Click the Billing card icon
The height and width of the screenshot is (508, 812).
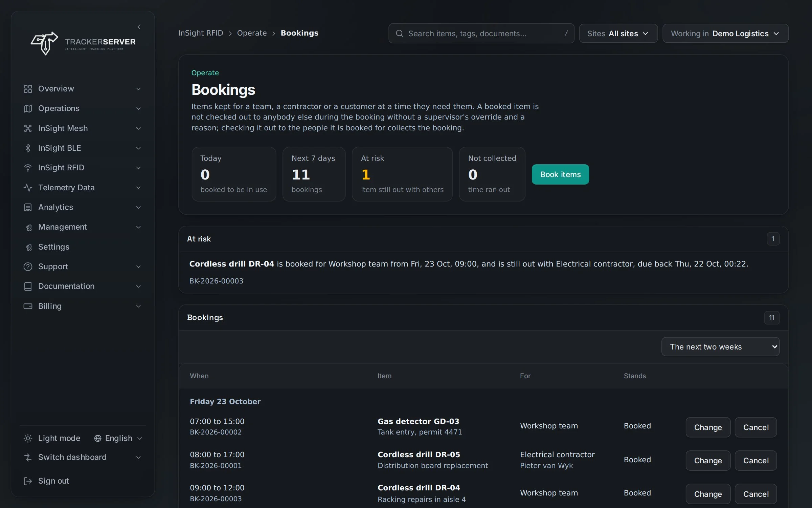[28, 306]
